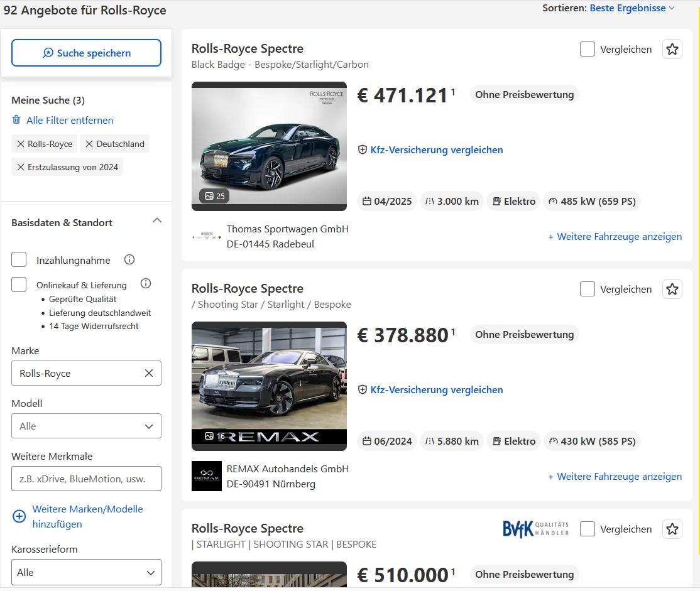Click the €510.000 price

(x=406, y=575)
